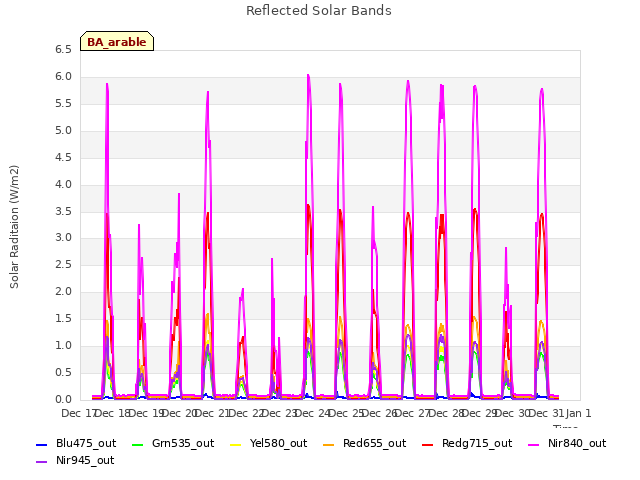The width and height of the screenshot is (640, 480).
Task: Click the yellow Yel580_out legend swatch
Action: 236,444
